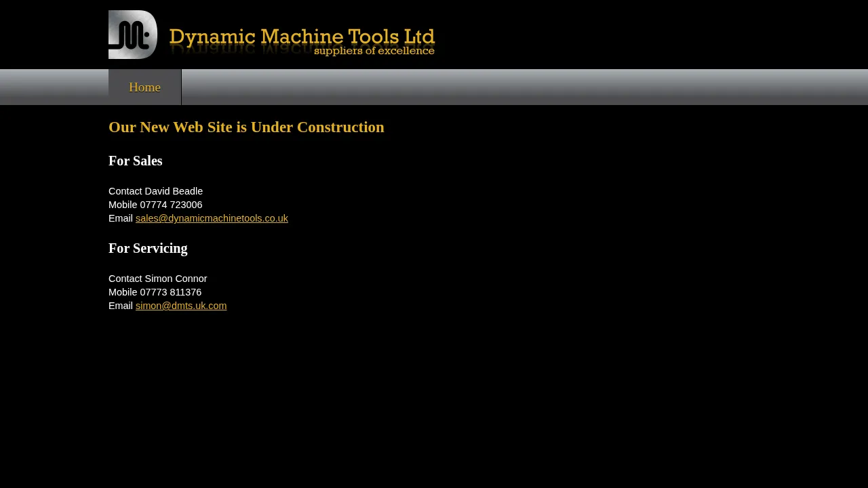
Task: Click the 'Email' label in the servicing section
Action: (x=121, y=306)
